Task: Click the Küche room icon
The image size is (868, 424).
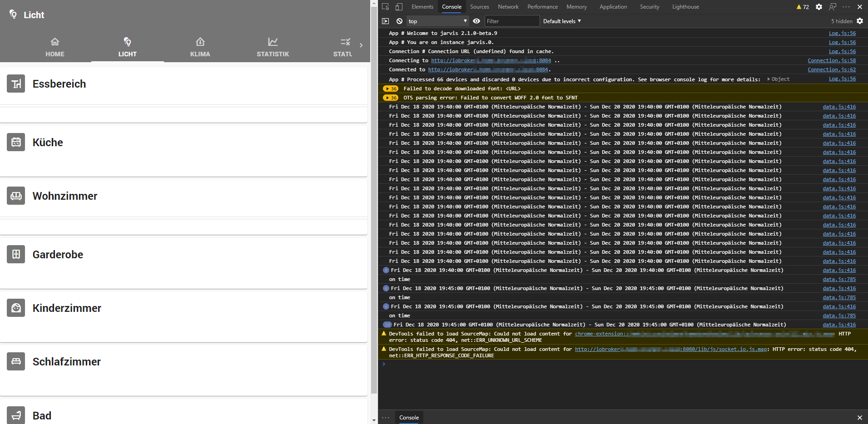Action: tap(16, 142)
